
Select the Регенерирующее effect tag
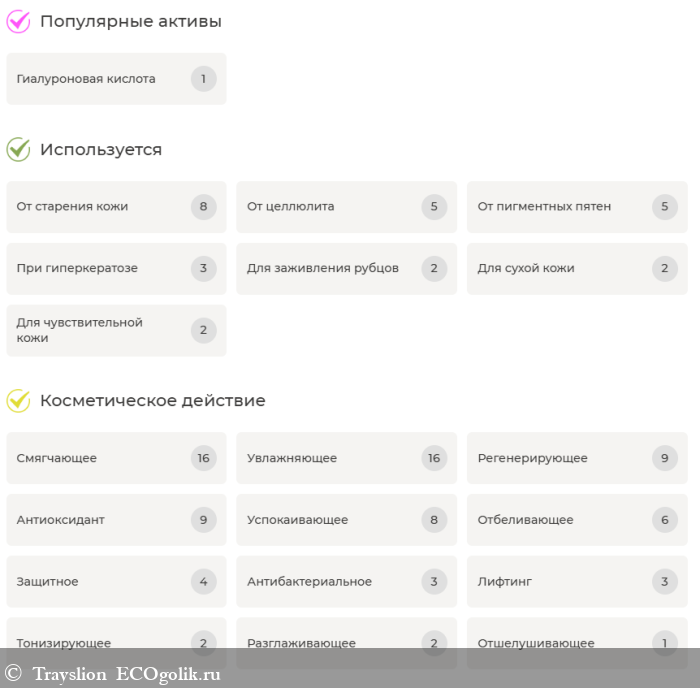point(576,459)
